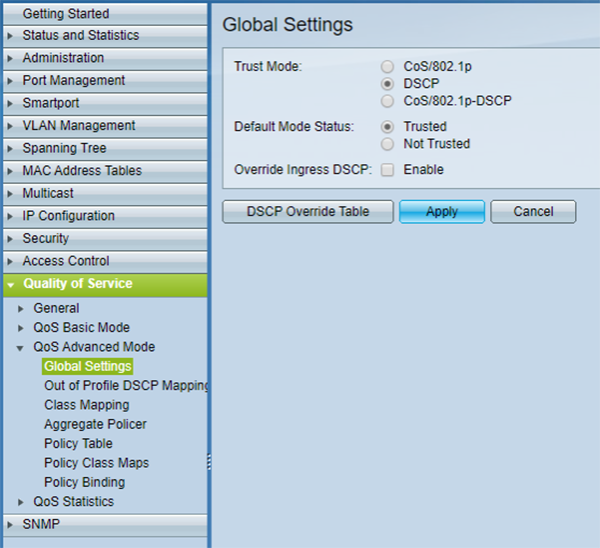Open General under Quality of Service
The width and height of the screenshot is (600, 548).
pyautogui.click(x=56, y=308)
